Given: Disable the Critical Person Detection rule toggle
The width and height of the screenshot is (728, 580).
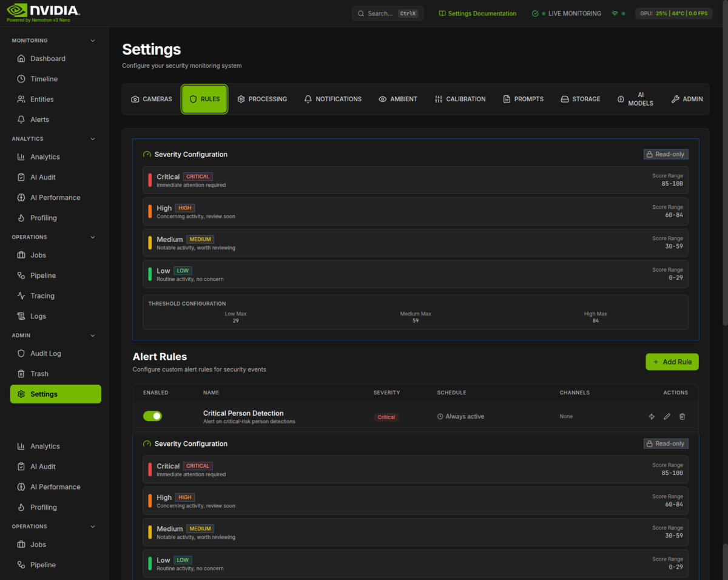Looking at the screenshot, I should coord(152,416).
